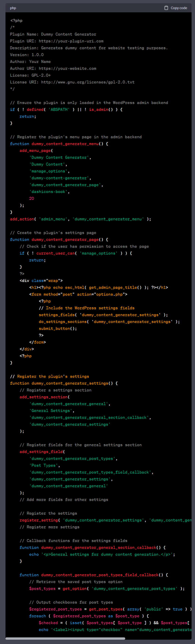
Task: Click the Author URI https://your-website.com line
Action: (53, 69)
